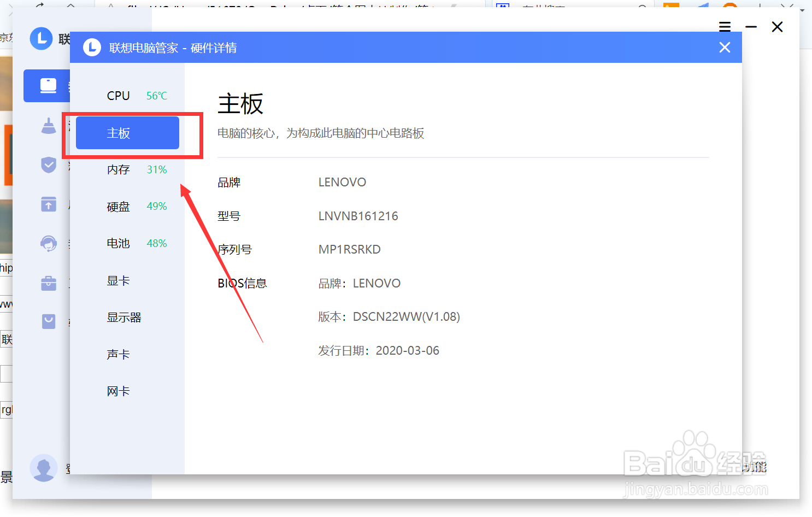The height and width of the screenshot is (517, 812).
Task: Click the highlighted 主板 motherboard item
Action: click(127, 132)
